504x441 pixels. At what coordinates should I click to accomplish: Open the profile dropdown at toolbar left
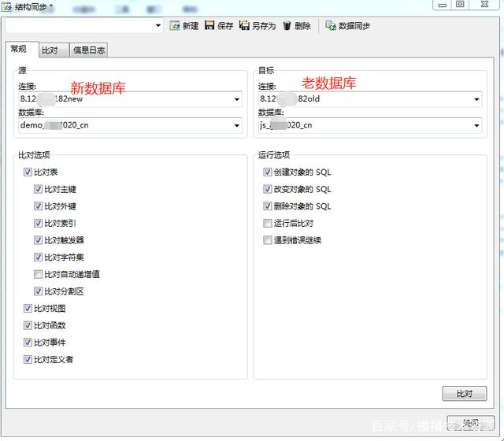157,25
